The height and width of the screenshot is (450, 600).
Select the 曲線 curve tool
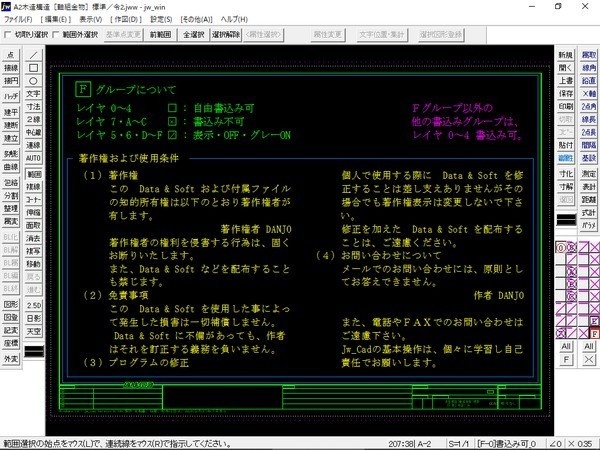[11, 167]
